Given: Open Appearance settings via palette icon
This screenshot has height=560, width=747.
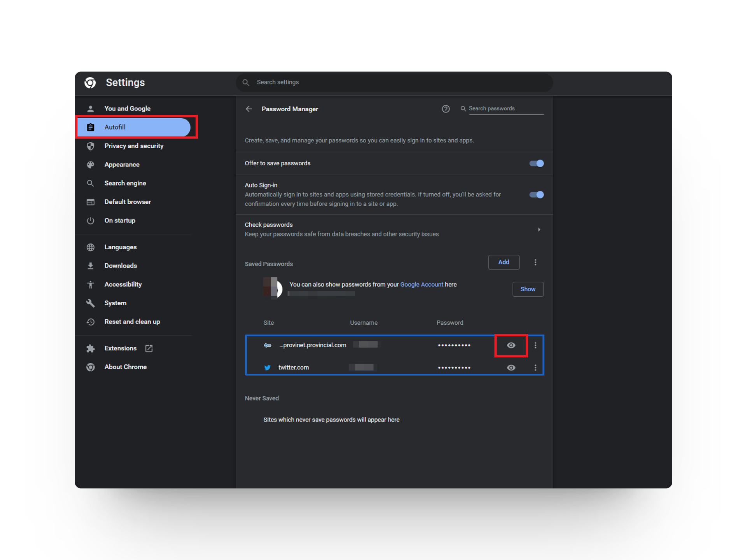Looking at the screenshot, I should 91,164.
